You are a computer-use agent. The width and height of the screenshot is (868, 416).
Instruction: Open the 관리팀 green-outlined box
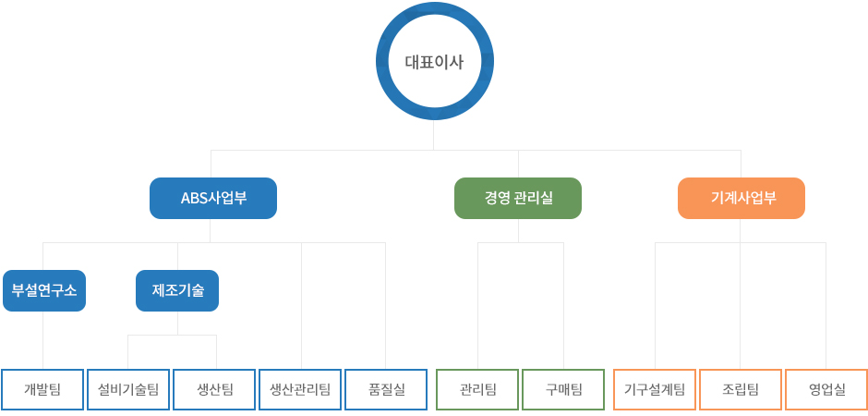(x=477, y=389)
